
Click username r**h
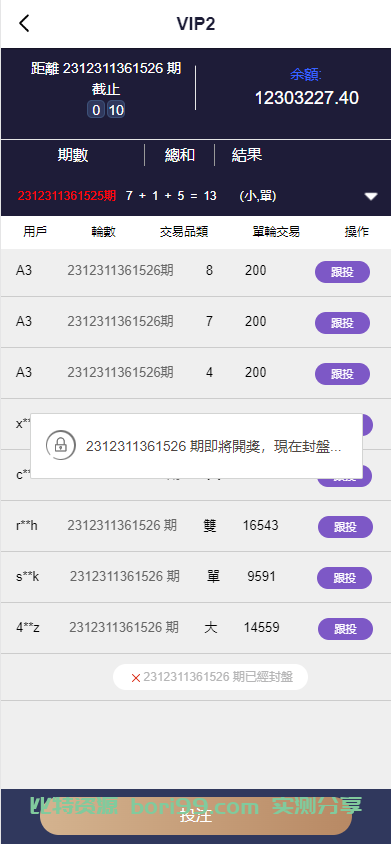point(27,525)
